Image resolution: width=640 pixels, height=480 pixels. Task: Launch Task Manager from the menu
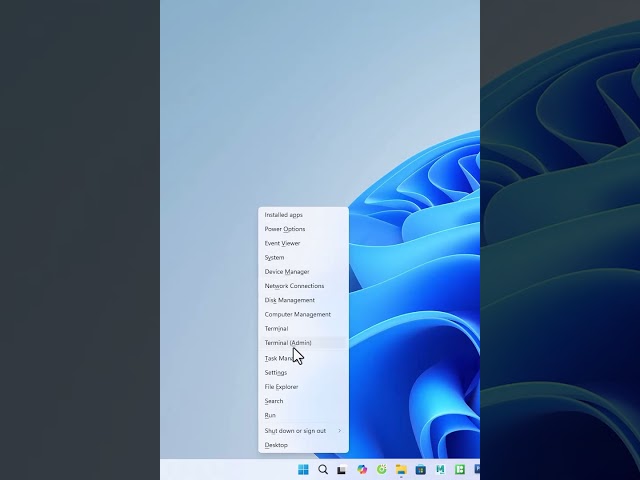coord(303,358)
